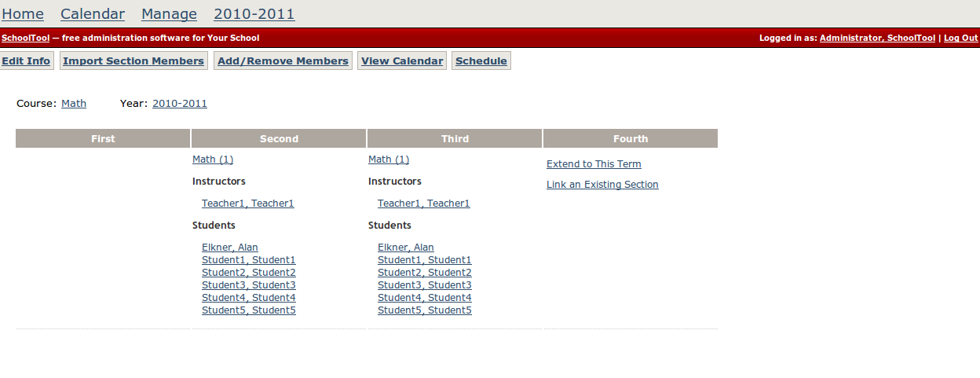Viewport: 980px width, 378px height.
Task: Click the SchoolTool link in red banner
Action: [24, 38]
